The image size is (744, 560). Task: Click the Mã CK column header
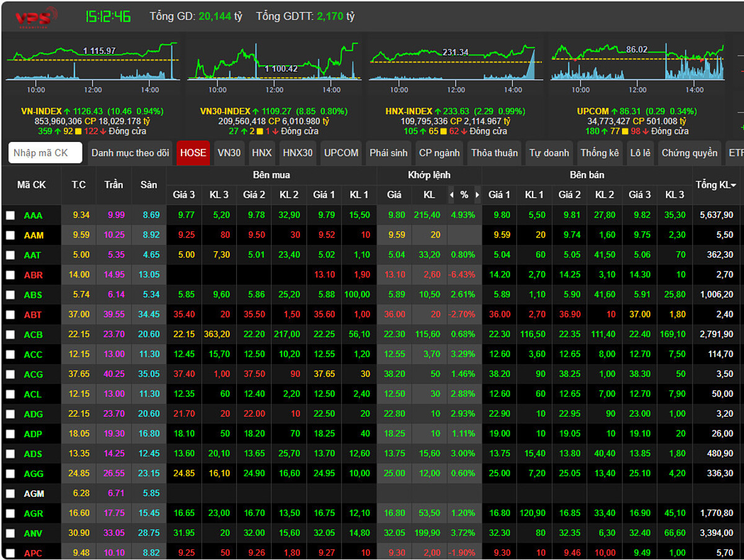(32, 185)
